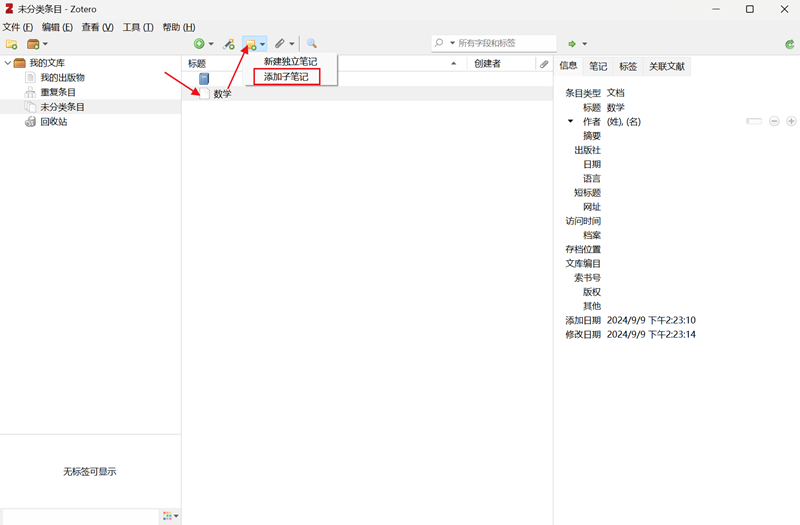Open the search mode dropdown arrow
Screen dimensions: 800x525
[x=452, y=43]
